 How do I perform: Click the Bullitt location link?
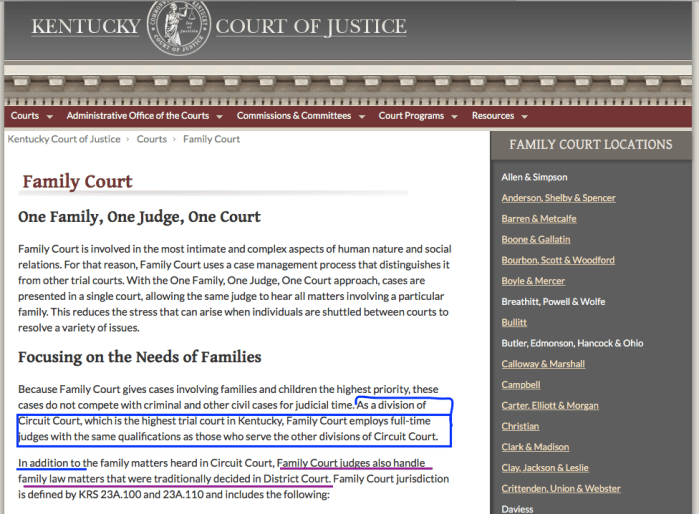pos(514,323)
